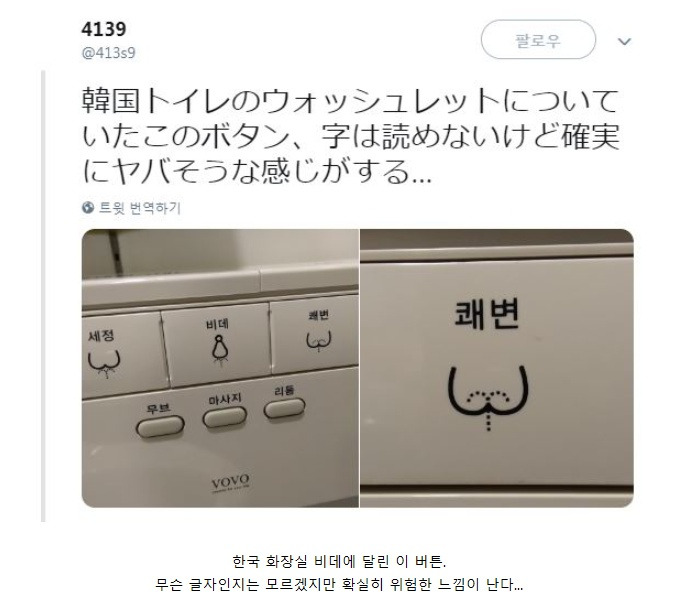Image resolution: width=682 pixels, height=595 pixels.
Task: Click the large 쾌변 symbol in right photo
Action: pos(488,397)
